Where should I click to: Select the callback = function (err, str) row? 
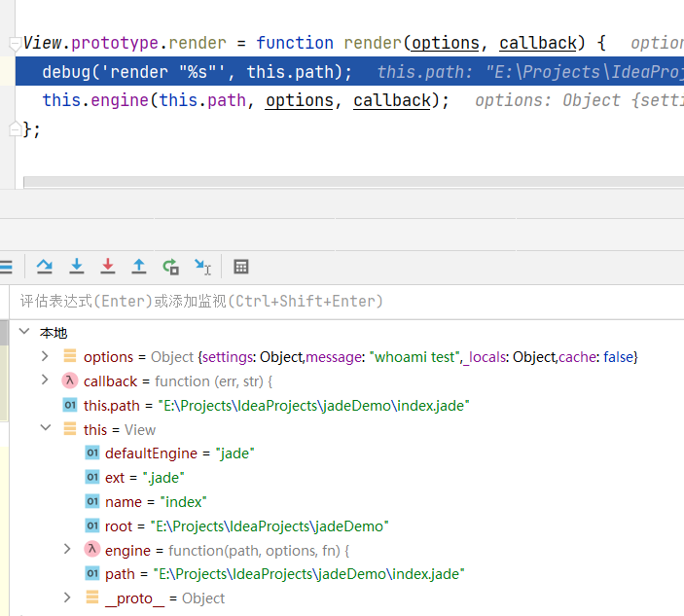(x=346, y=380)
